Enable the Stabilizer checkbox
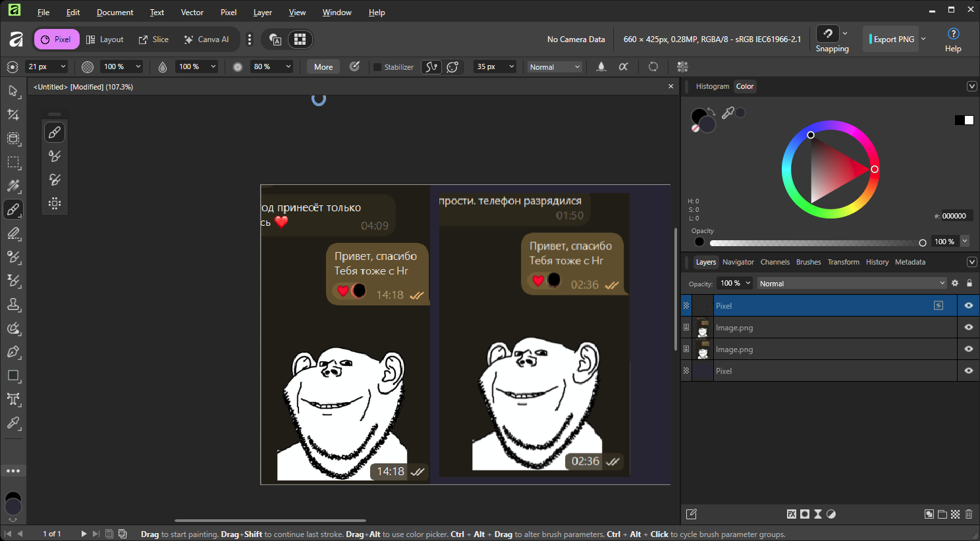 coord(377,67)
